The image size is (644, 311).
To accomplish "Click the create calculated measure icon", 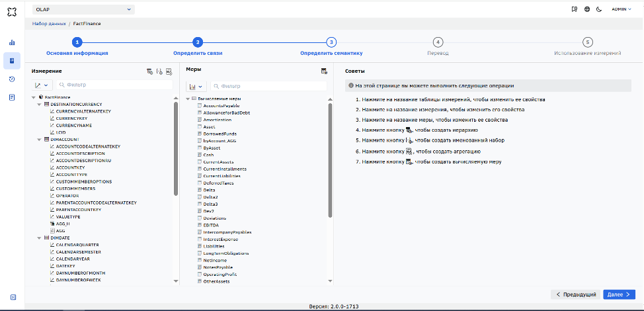I will pyautogui.click(x=324, y=71).
